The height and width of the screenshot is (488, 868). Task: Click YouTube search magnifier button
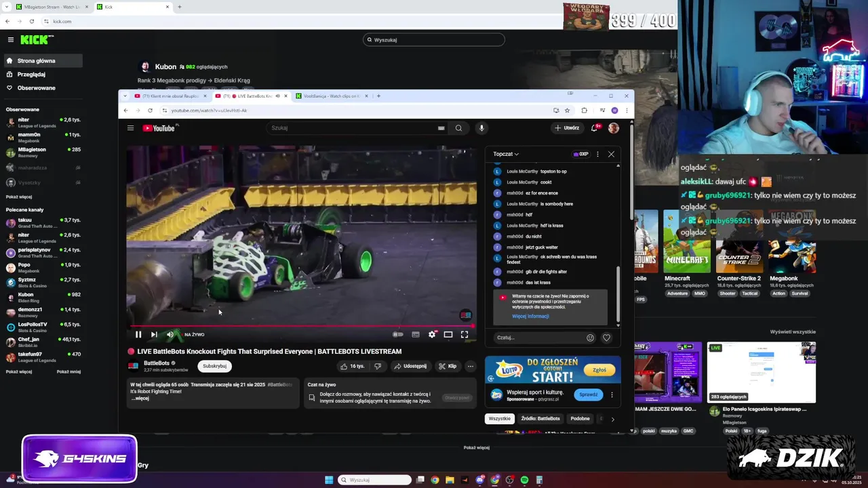[x=458, y=128]
